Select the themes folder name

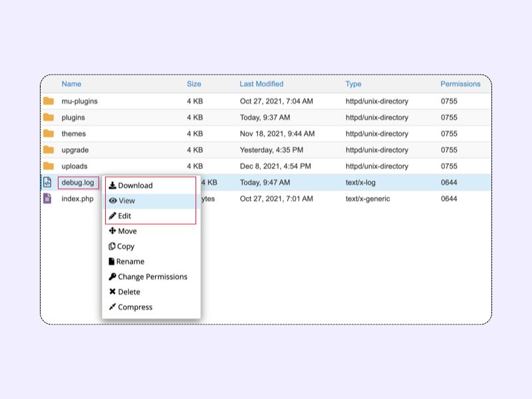pos(74,134)
